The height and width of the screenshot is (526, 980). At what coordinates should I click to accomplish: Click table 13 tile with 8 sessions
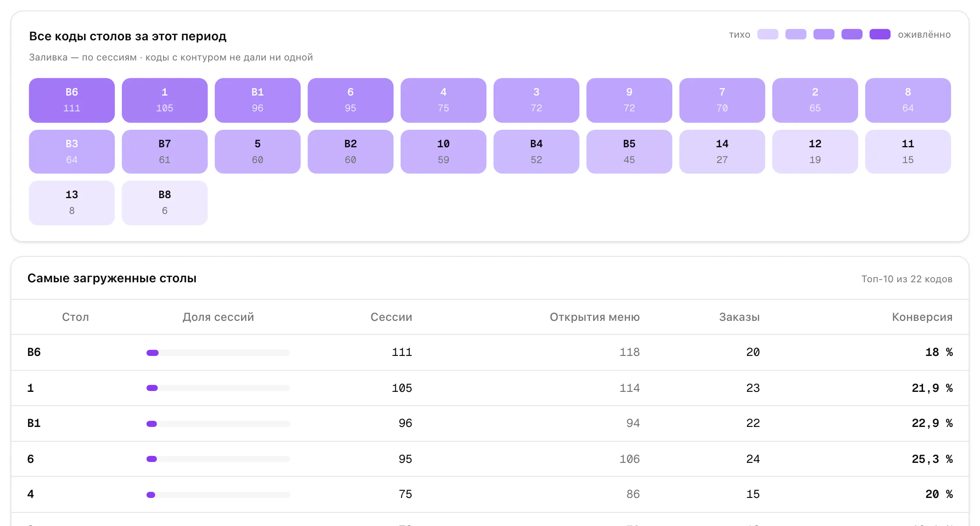point(72,203)
